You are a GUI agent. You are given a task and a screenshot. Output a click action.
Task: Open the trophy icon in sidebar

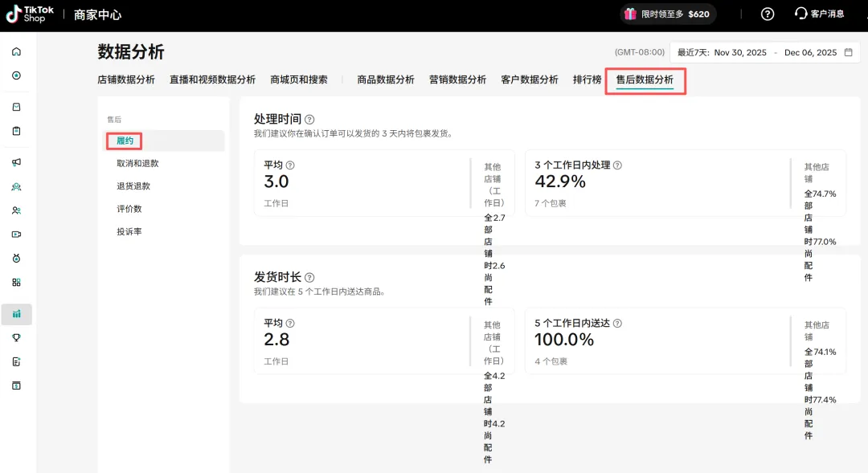pyautogui.click(x=16, y=338)
